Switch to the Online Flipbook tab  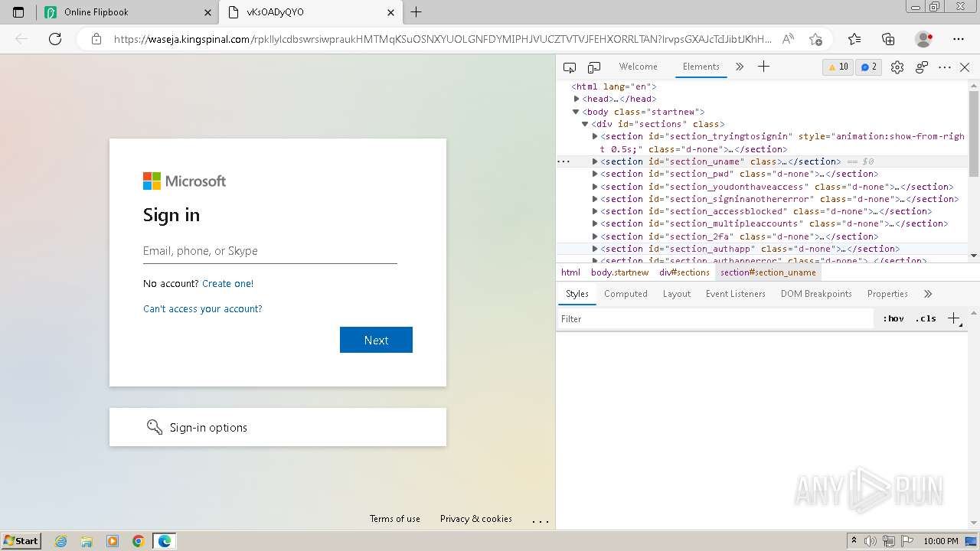(127, 12)
